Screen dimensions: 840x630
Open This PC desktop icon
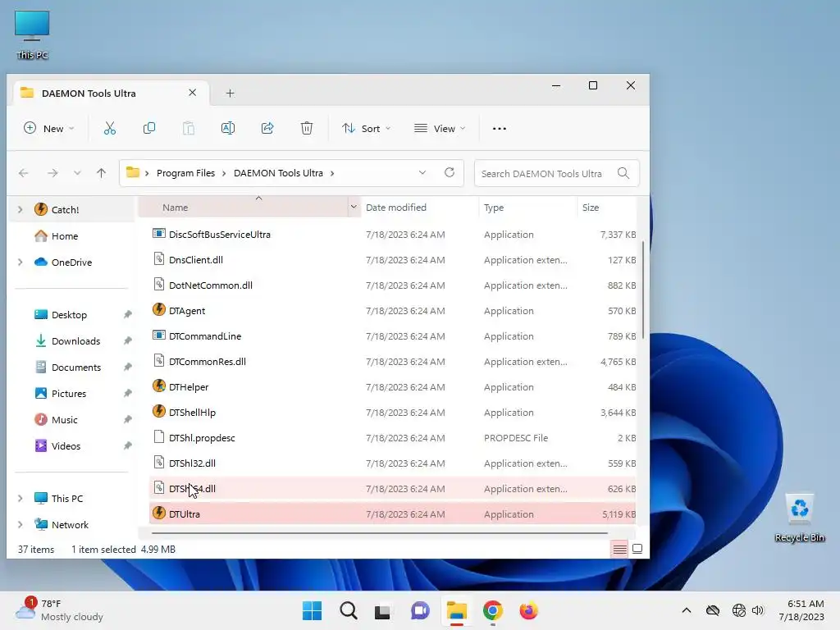tap(32, 34)
